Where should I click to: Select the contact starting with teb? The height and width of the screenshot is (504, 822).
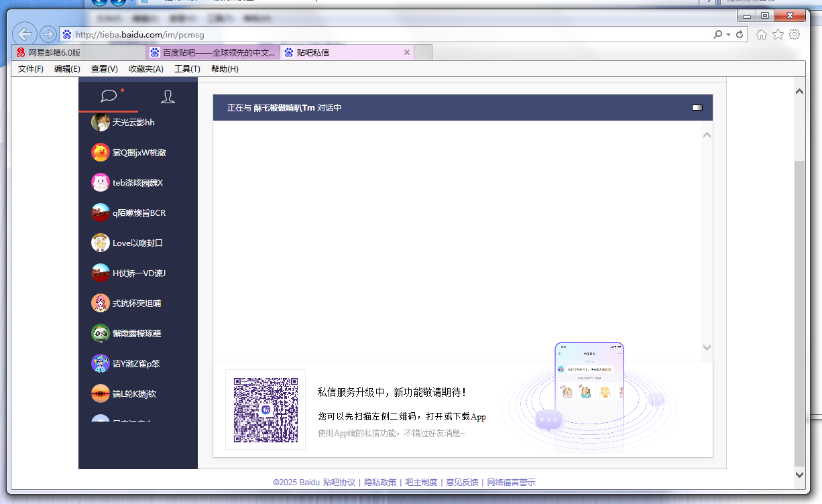(x=138, y=182)
